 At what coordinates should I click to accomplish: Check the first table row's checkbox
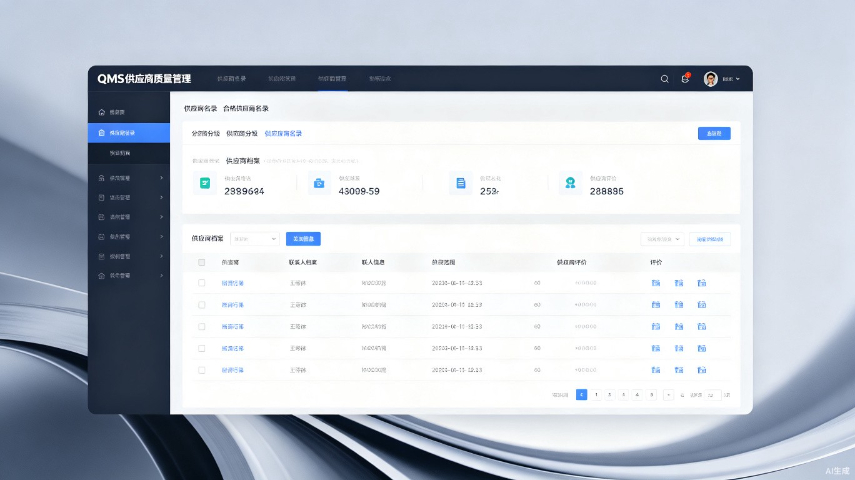(x=202, y=283)
